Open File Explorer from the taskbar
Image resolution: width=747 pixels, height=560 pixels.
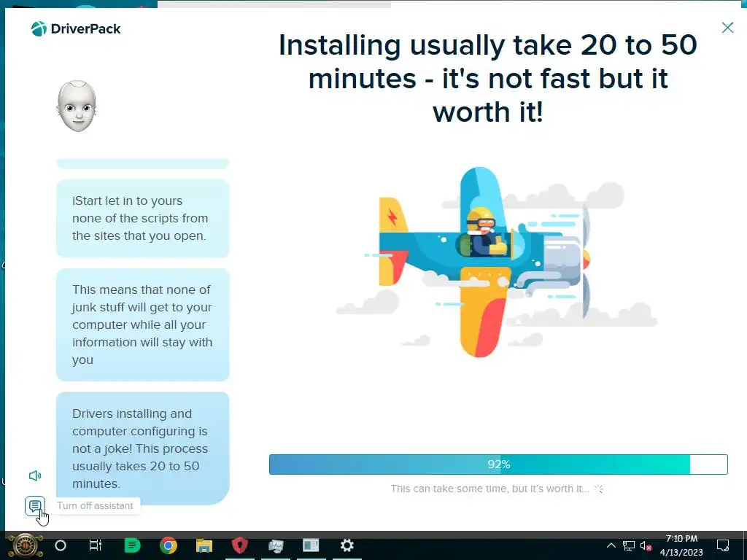click(x=204, y=545)
